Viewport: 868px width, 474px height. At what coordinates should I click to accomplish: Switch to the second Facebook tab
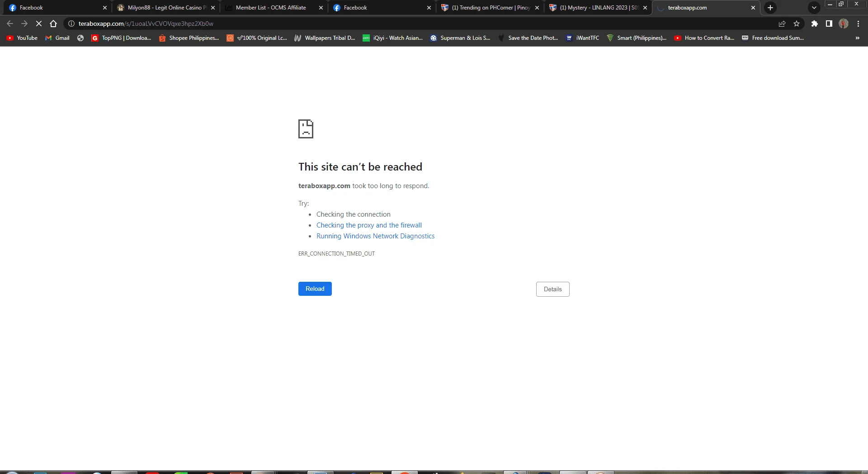[x=382, y=8]
